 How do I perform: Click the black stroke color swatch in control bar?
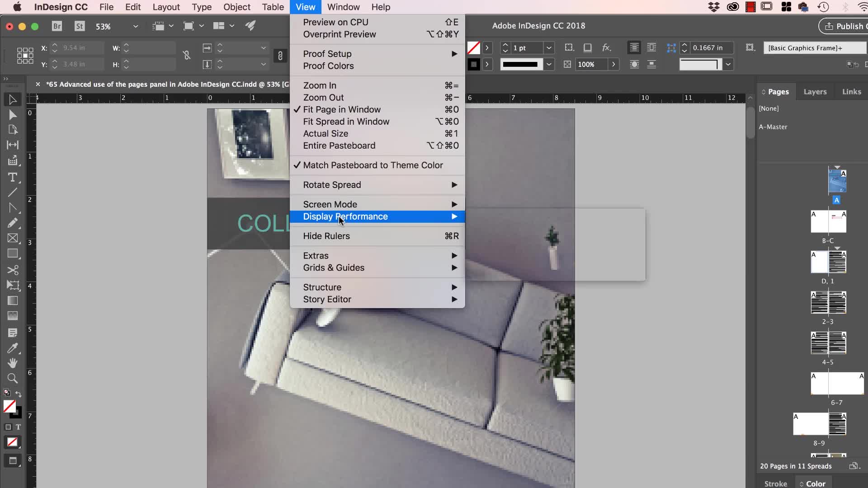(473, 64)
